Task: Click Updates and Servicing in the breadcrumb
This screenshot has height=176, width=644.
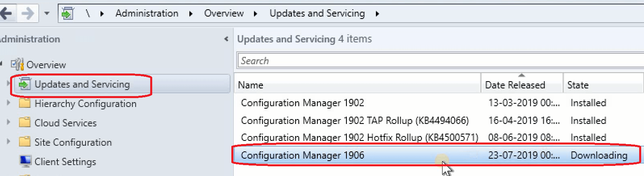Action: 317,13
